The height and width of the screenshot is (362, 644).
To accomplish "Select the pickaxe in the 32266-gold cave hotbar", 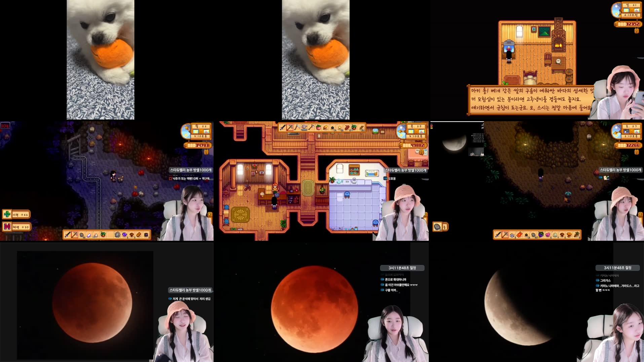I will [505, 234].
